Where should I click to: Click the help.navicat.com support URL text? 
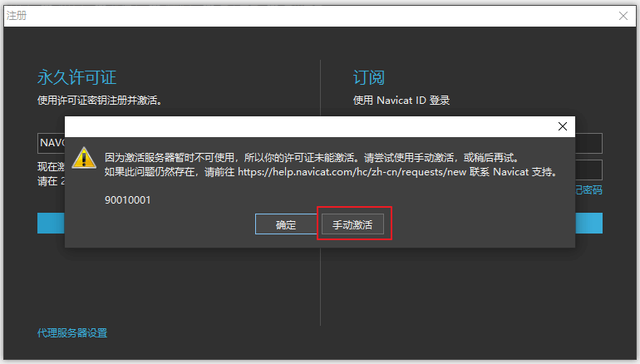[x=352, y=172]
